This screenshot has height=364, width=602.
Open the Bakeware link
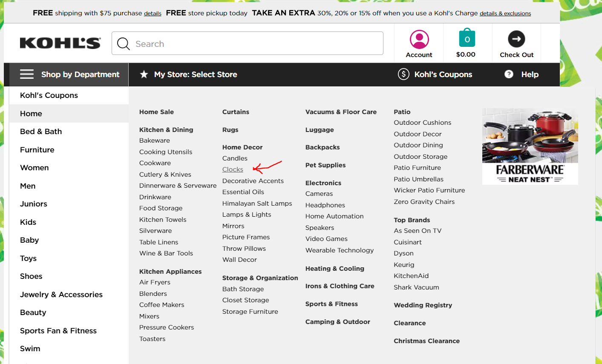tap(155, 140)
